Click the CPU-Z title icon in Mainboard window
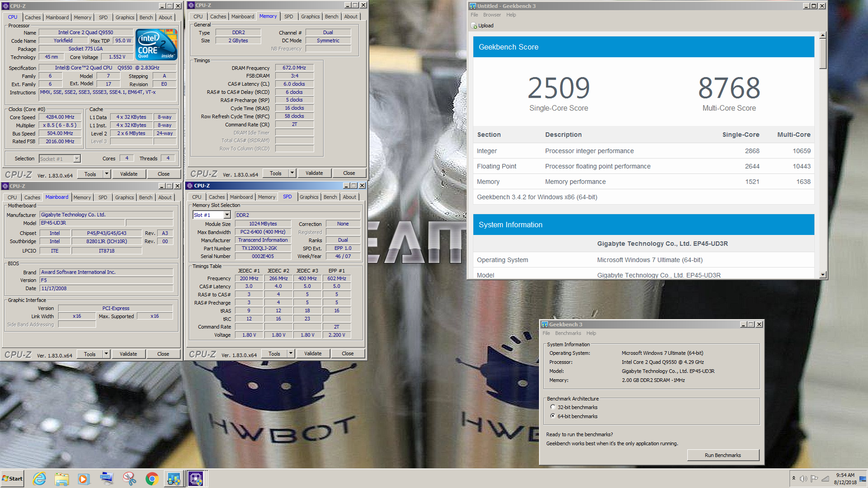The image size is (868, 488). click(5, 186)
